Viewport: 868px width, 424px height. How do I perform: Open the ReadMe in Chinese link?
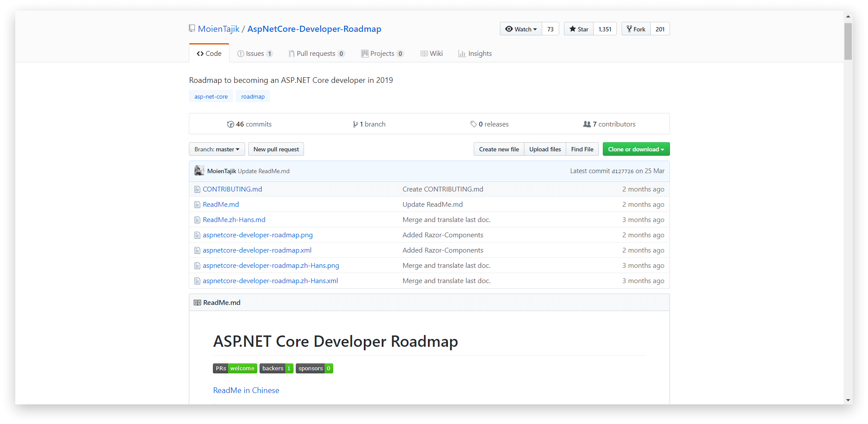(x=246, y=390)
